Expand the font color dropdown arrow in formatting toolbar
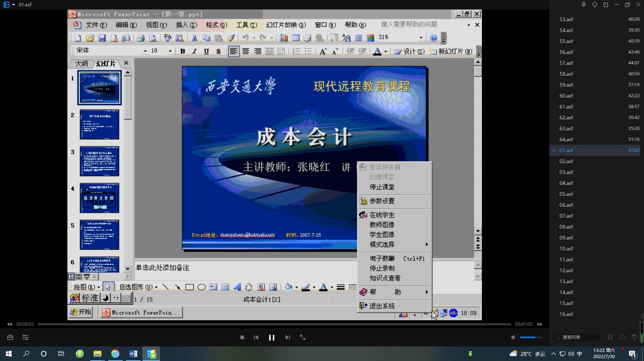 click(386, 51)
